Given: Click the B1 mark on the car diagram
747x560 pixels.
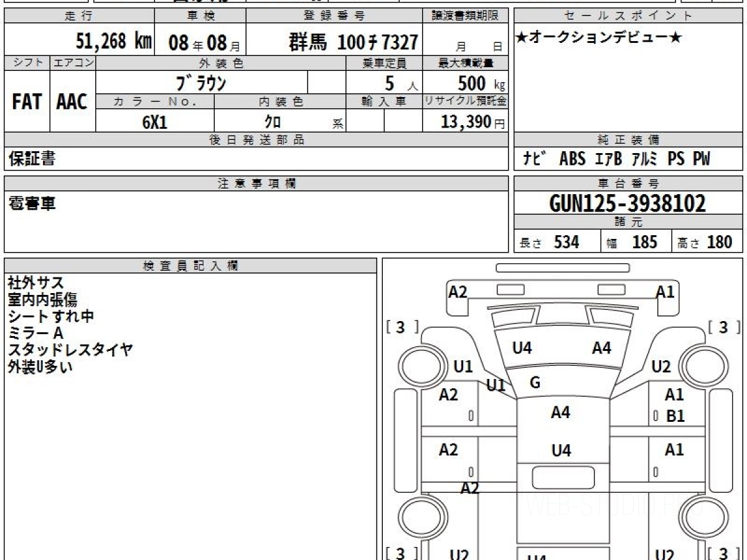Looking at the screenshot, I should (x=675, y=416).
